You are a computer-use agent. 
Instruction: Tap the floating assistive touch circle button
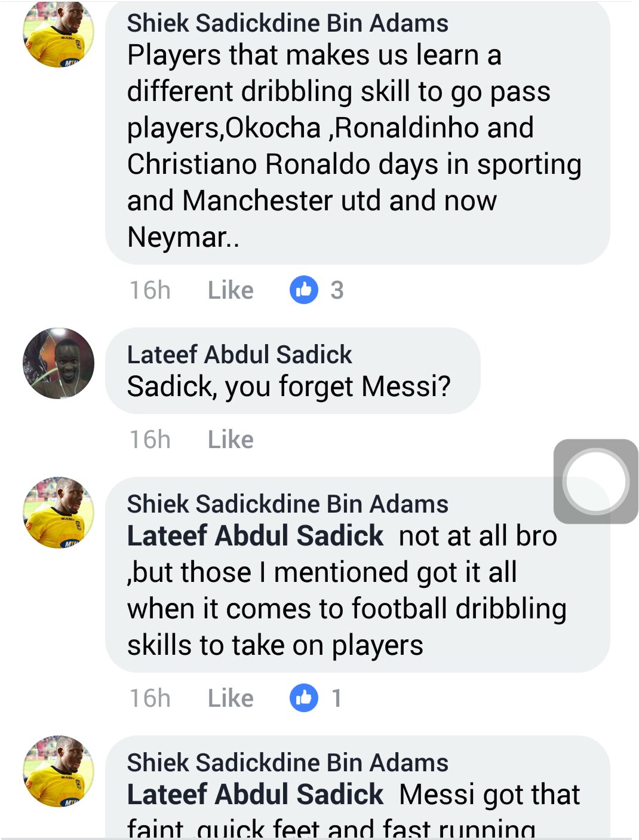tap(596, 482)
